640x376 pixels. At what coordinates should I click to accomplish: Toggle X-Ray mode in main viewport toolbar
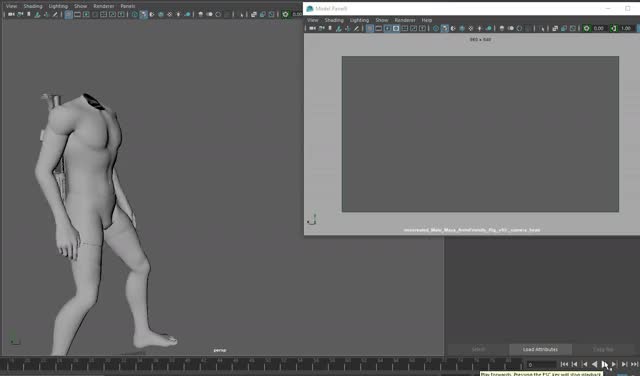(x=253, y=14)
